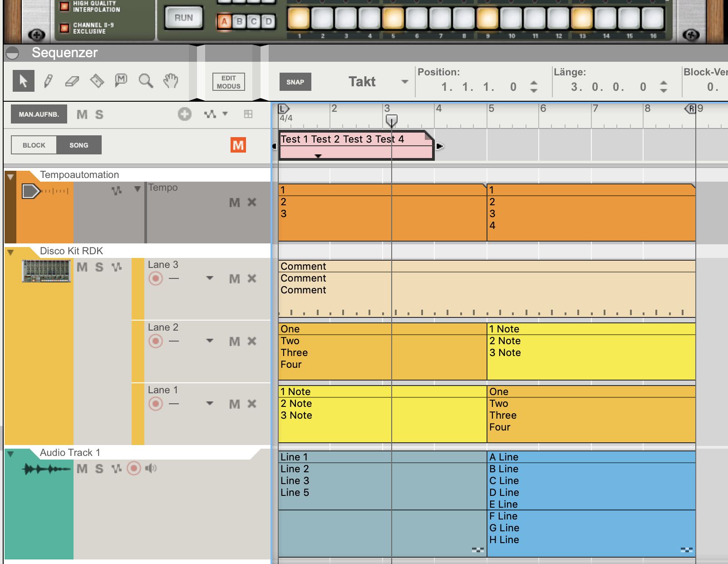Click automation icon on Disco Kit RDK track
The width and height of the screenshot is (728, 564).
coord(117,267)
